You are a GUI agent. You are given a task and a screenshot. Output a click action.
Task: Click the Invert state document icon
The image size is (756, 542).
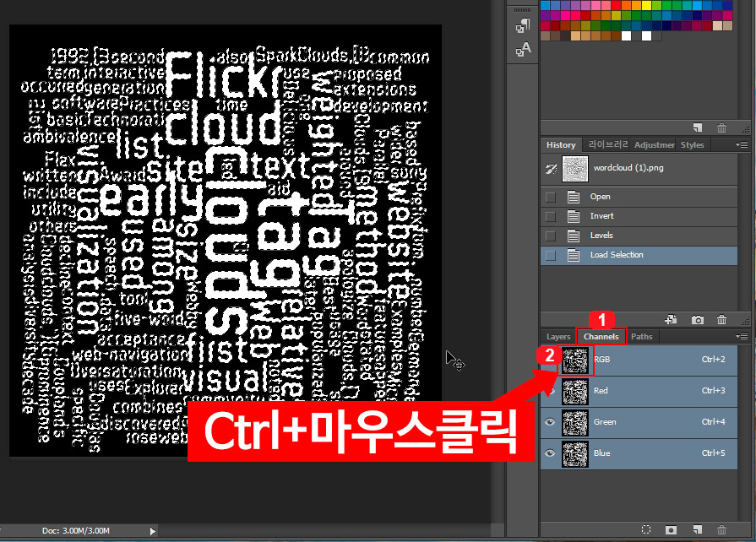coord(574,216)
